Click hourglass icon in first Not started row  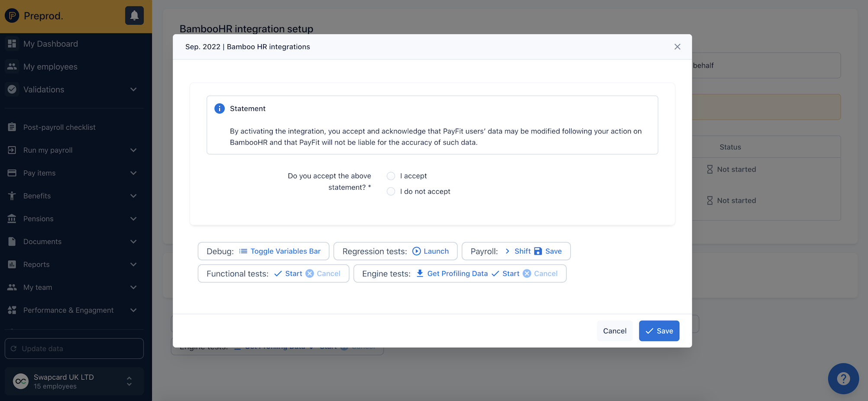click(x=710, y=169)
